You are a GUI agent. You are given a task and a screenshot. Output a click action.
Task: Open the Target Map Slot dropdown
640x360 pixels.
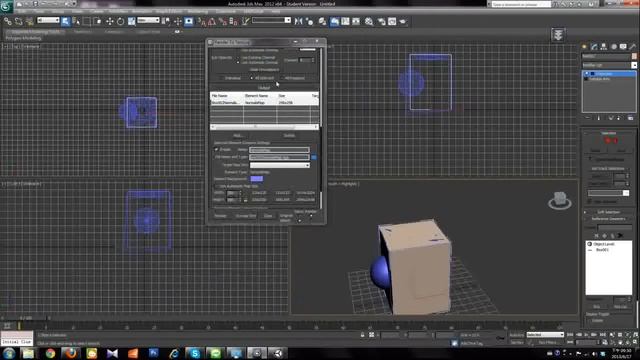280,165
